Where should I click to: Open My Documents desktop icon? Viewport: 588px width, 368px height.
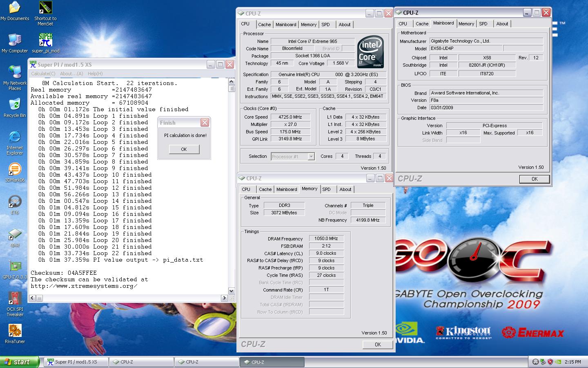15,11
